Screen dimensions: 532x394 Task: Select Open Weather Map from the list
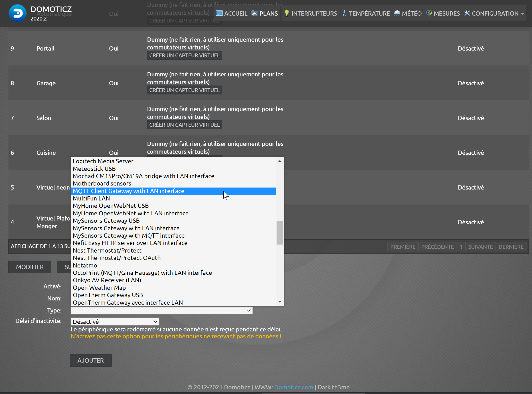click(99, 288)
